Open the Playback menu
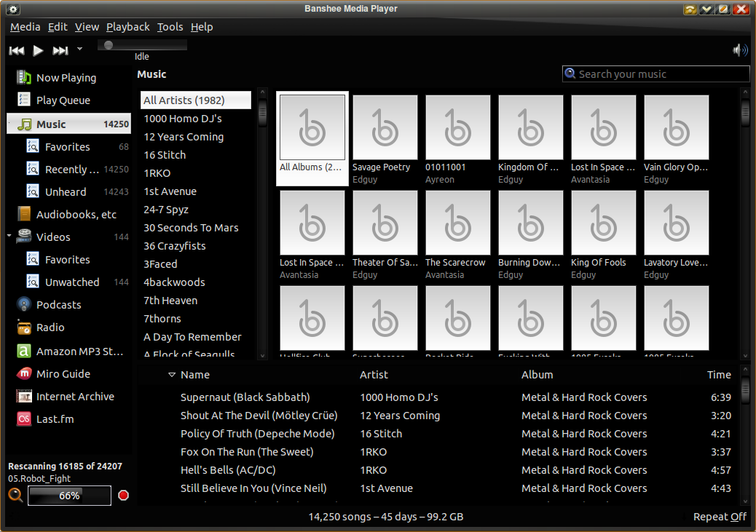The height and width of the screenshot is (532, 756). [127, 26]
